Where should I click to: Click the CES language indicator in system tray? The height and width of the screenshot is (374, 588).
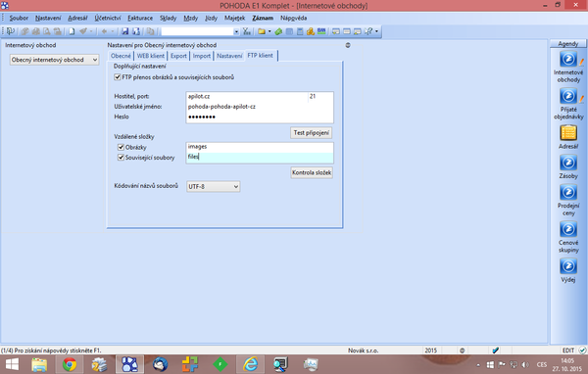pos(542,364)
